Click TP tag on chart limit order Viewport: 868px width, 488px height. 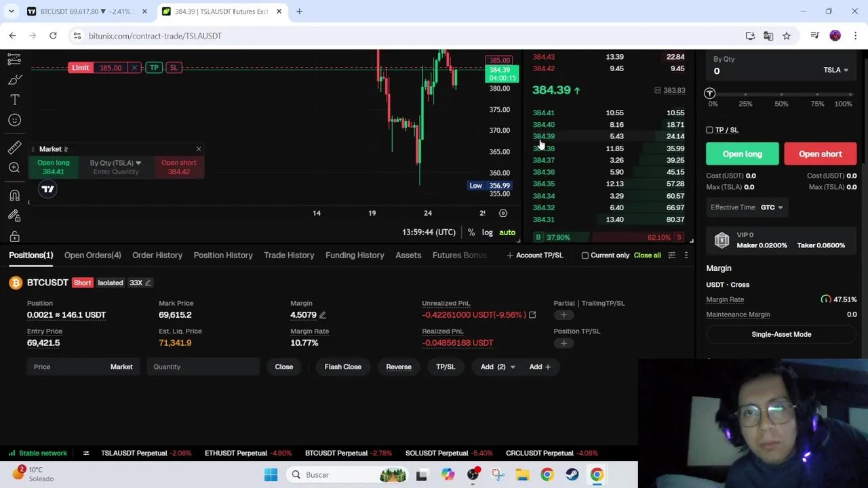154,68
